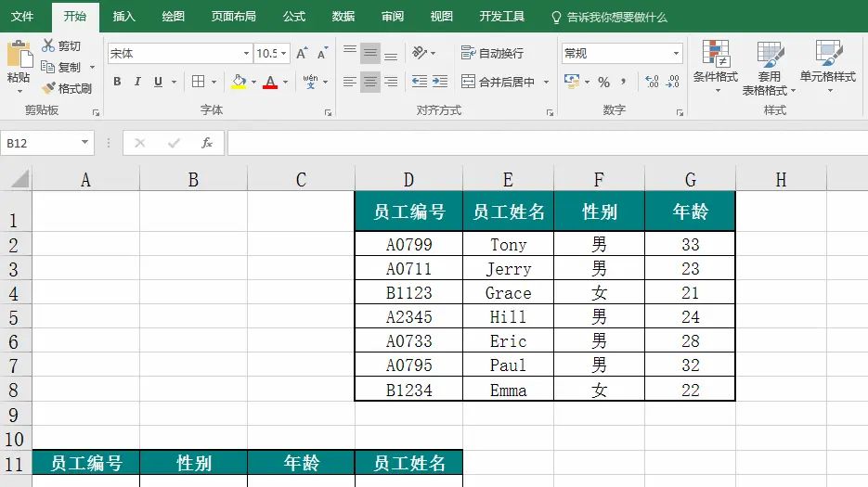Select column G header

(691, 179)
